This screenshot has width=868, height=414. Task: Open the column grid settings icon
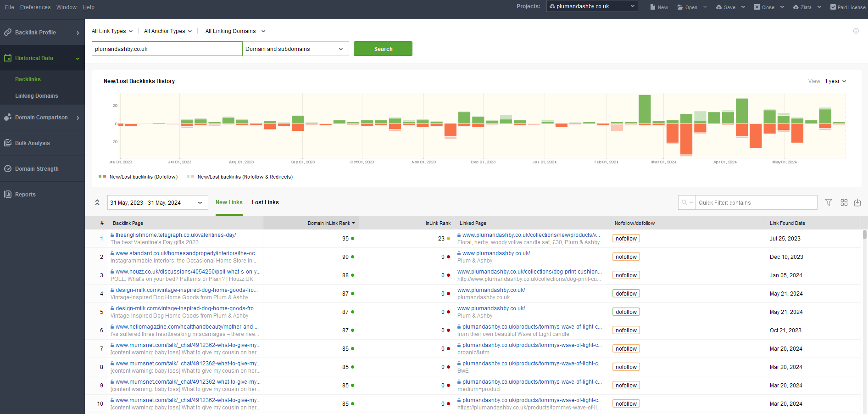tap(844, 202)
